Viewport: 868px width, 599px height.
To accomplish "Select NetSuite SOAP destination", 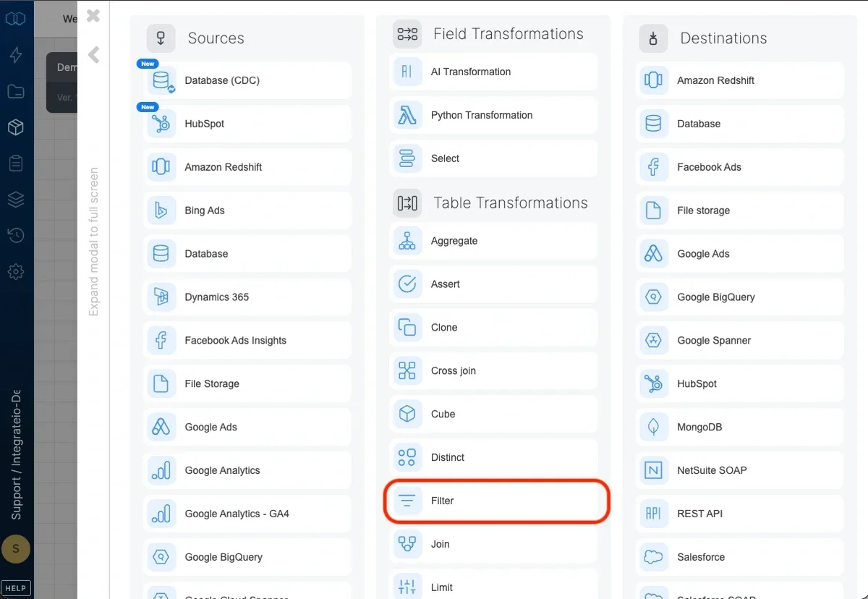I will [x=740, y=471].
